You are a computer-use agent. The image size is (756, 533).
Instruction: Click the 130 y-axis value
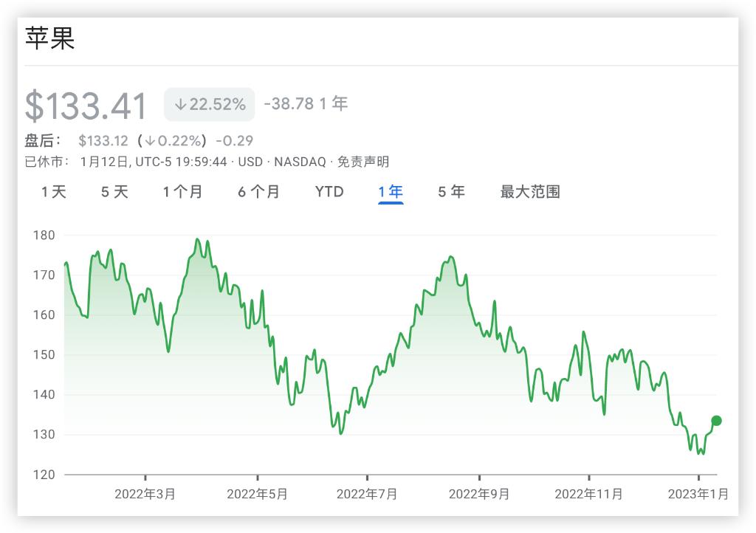[x=44, y=434]
